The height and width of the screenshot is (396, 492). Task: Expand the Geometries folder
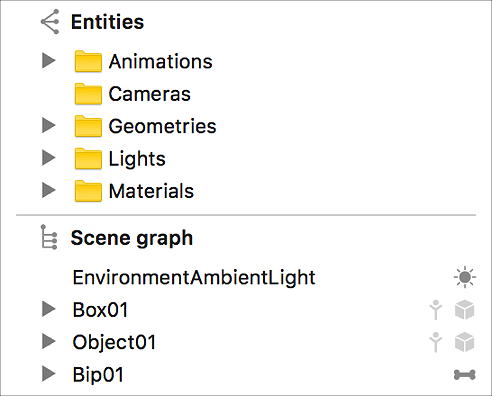point(49,126)
